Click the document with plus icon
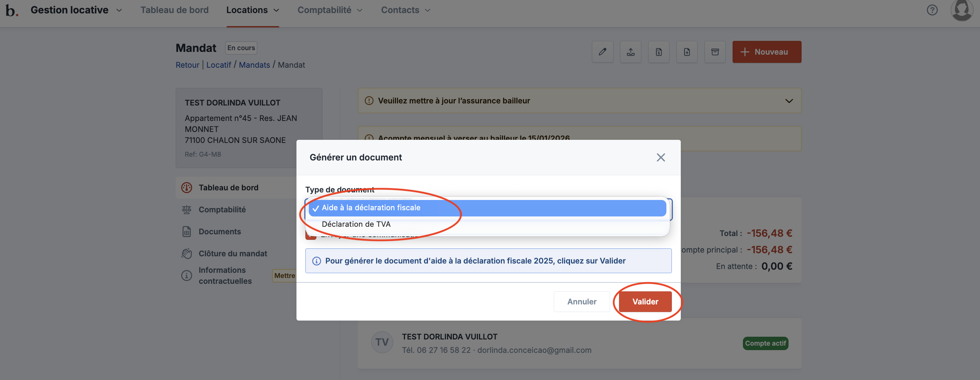This screenshot has height=380, width=980. [x=687, y=52]
